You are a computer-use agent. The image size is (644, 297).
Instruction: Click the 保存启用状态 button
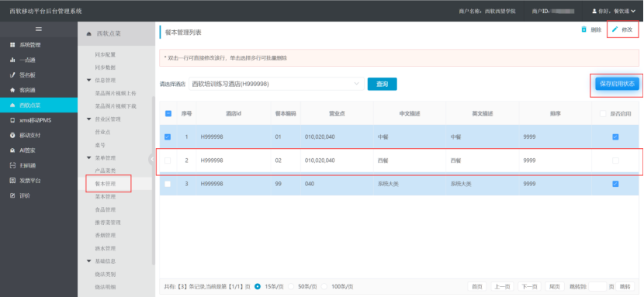click(618, 84)
